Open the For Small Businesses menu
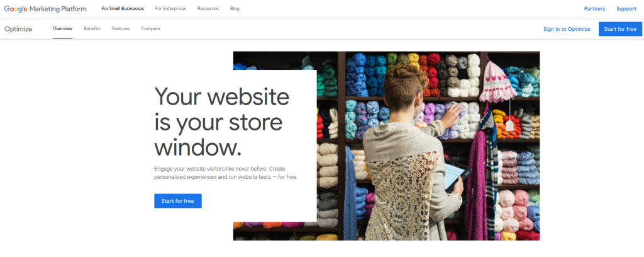 click(123, 9)
